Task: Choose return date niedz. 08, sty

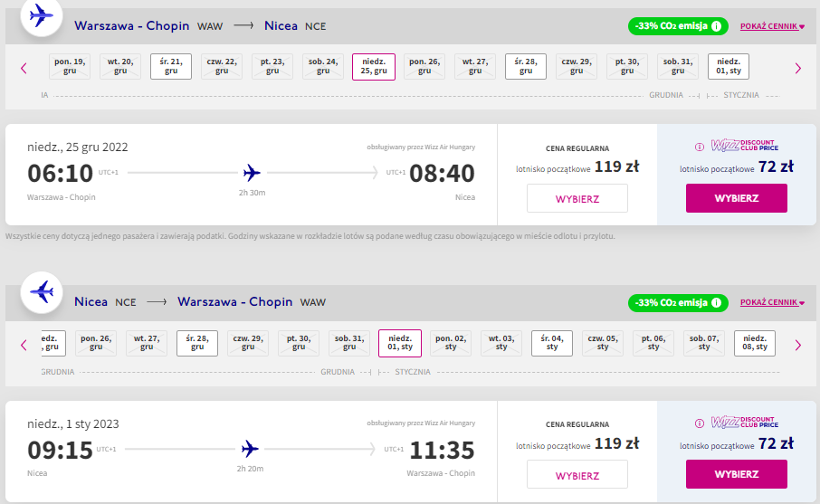Action: (x=755, y=343)
